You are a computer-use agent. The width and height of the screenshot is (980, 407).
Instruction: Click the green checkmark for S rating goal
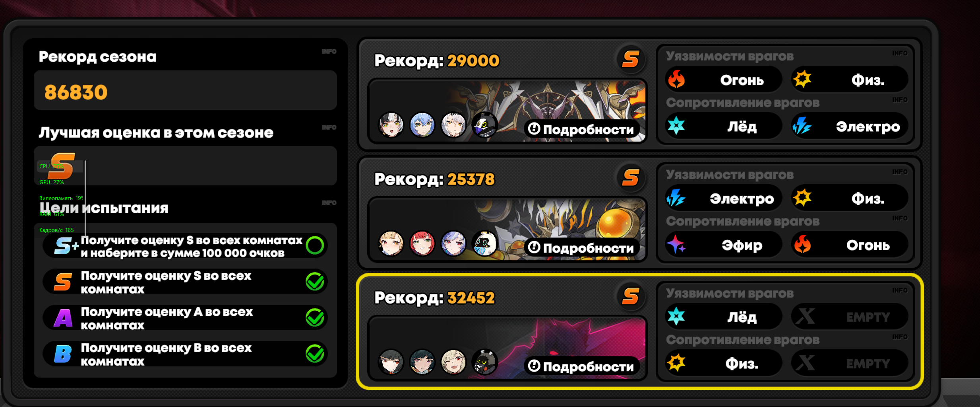315,282
